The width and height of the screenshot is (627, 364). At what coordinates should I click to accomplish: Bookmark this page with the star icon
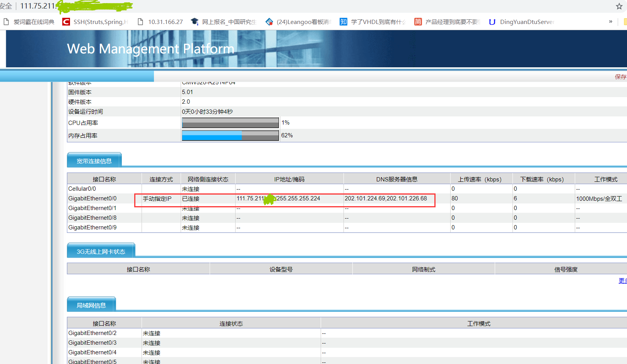pyautogui.click(x=619, y=6)
